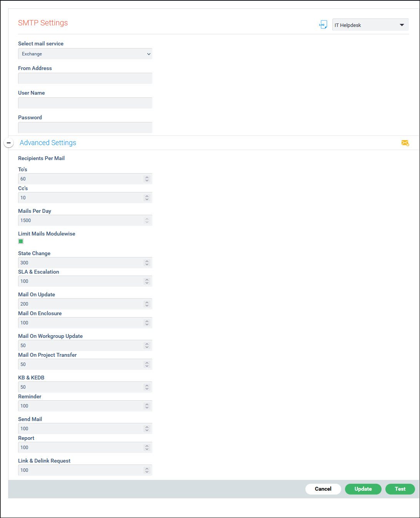Click the blue log file icon
This screenshot has height=518, width=420.
[323, 24]
